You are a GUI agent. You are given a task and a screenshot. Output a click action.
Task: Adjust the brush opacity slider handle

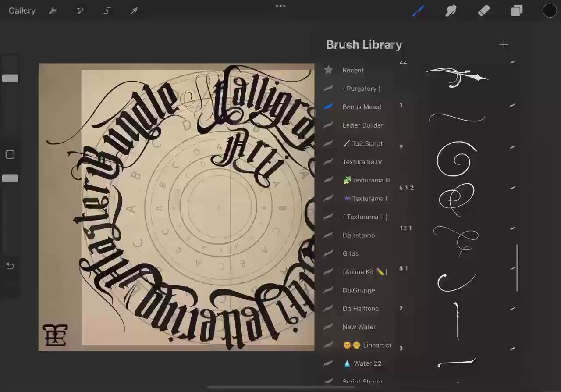(10, 178)
